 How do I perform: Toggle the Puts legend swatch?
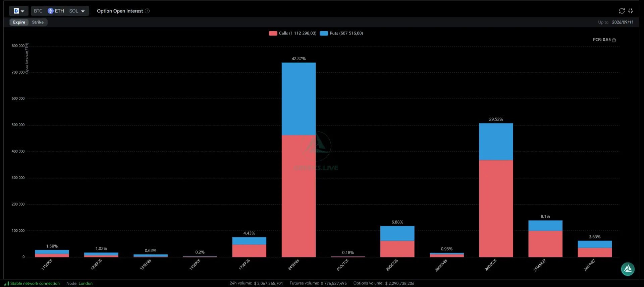pos(324,33)
